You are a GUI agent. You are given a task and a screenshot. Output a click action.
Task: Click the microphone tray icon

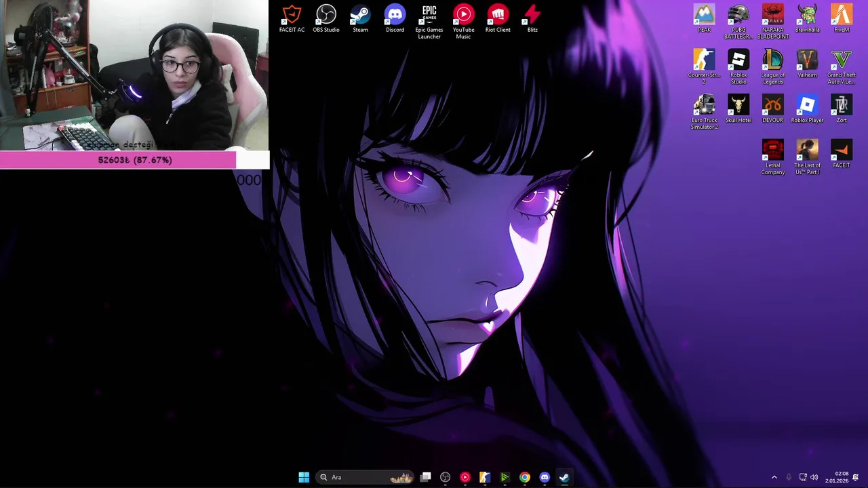789,477
